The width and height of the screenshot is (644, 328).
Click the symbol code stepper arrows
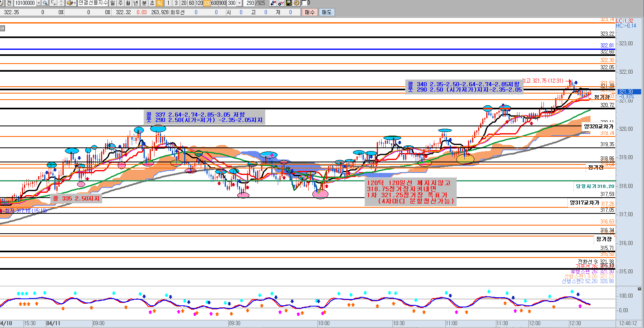point(61,3)
